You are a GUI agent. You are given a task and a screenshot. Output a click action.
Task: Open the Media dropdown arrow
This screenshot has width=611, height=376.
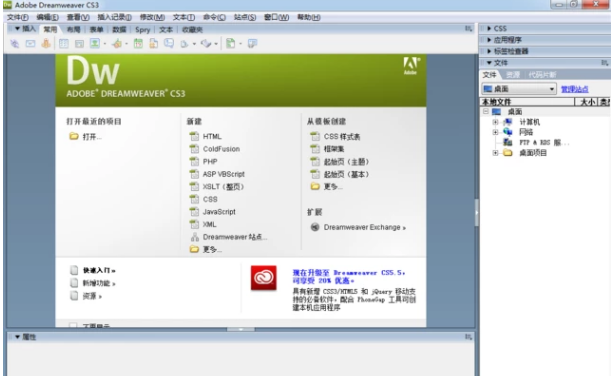126,44
